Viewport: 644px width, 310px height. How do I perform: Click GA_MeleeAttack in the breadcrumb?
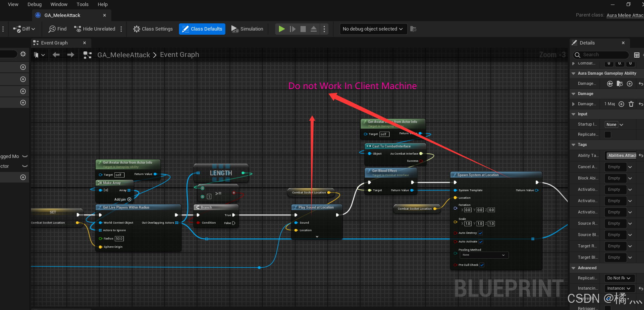click(124, 55)
